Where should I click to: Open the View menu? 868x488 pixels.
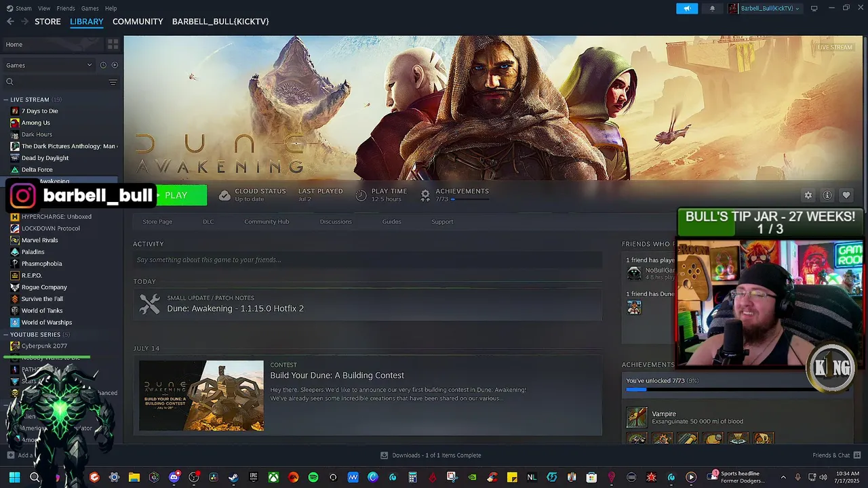[x=44, y=8]
